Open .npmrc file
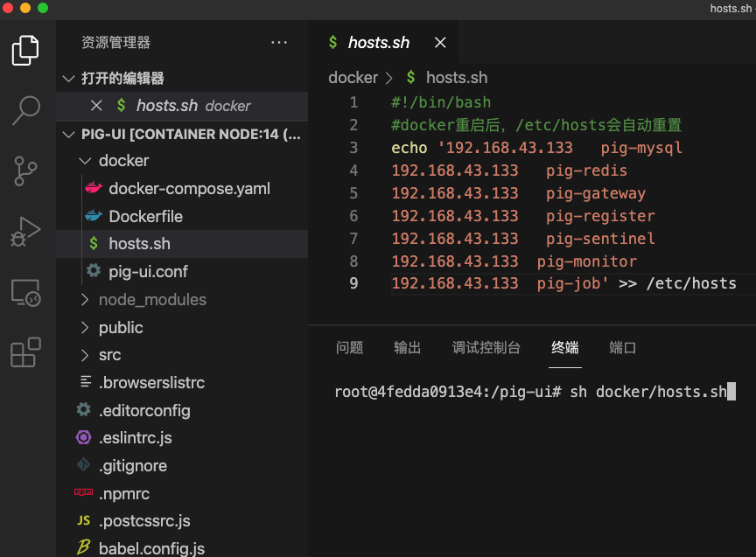This screenshot has height=557, width=756. [124, 494]
